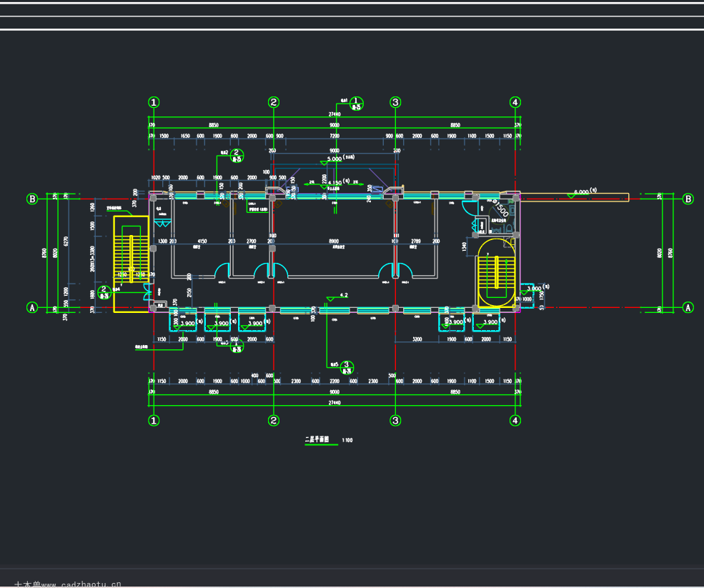
Task: Select the 6.000 elevation label
Action: [x=581, y=192]
